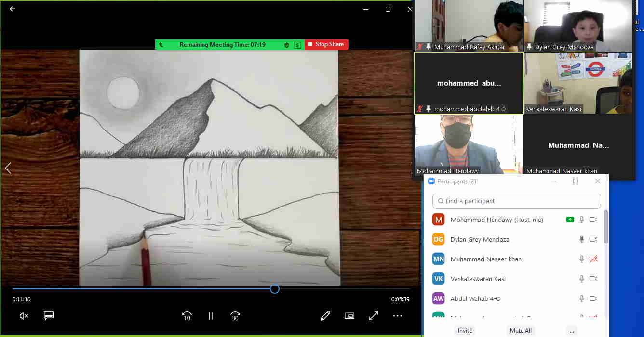Open meeting security shield icon
644x337 pixels.
[287, 45]
